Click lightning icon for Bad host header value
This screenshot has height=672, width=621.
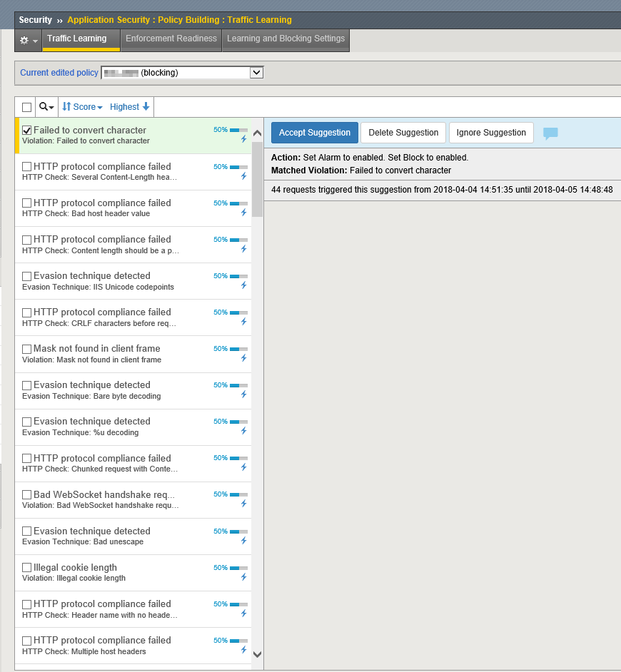click(x=243, y=212)
